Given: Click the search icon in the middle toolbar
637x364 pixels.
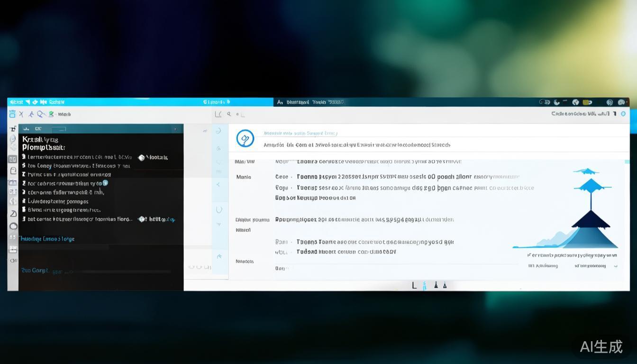Looking at the screenshot, I should click(229, 114).
